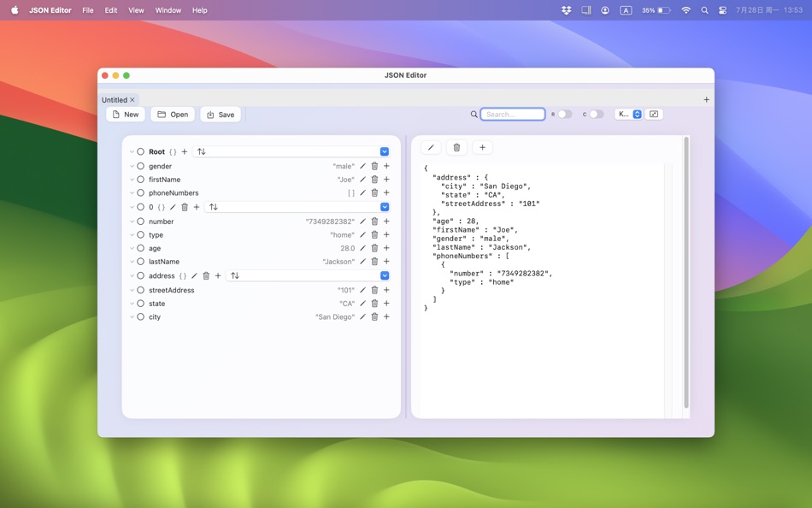
Task: Edit the firstName value with pencil icon
Action: tap(362, 180)
